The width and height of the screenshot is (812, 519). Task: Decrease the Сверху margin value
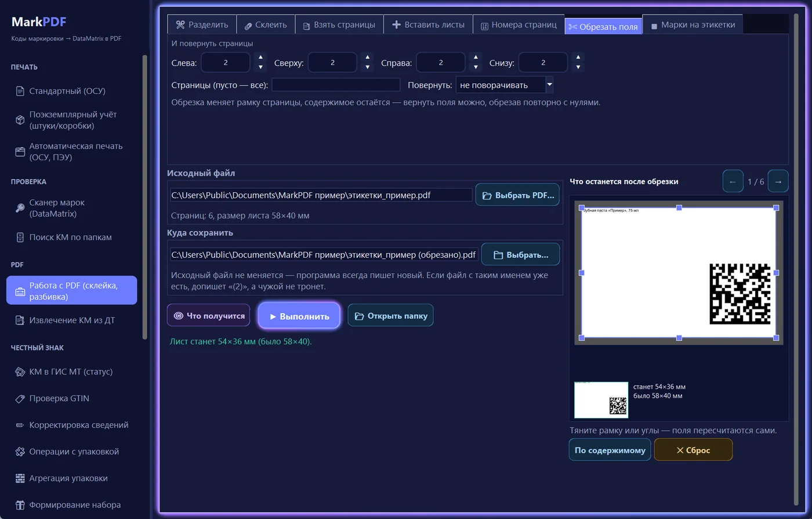click(367, 67)
